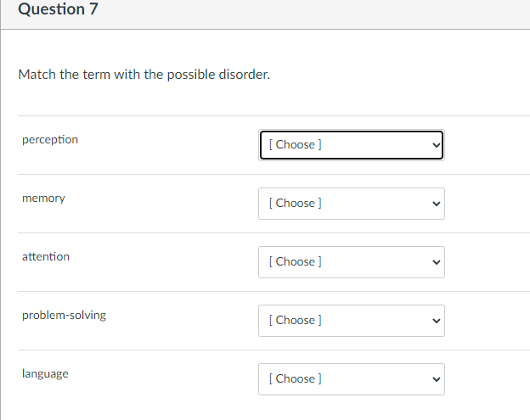Click the "language" term label
This screenshot has width=530, height=420.
tap(45, 373)
